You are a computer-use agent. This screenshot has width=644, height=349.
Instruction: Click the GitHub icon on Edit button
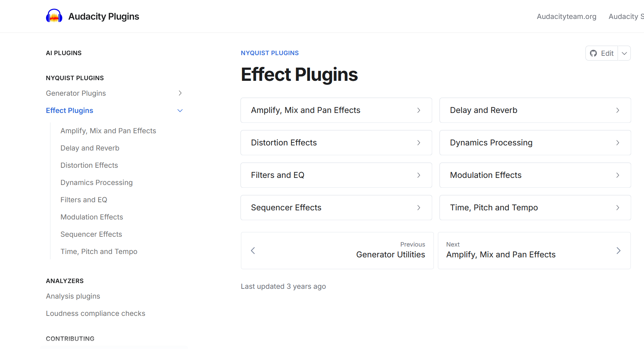(x=593, y=53)
